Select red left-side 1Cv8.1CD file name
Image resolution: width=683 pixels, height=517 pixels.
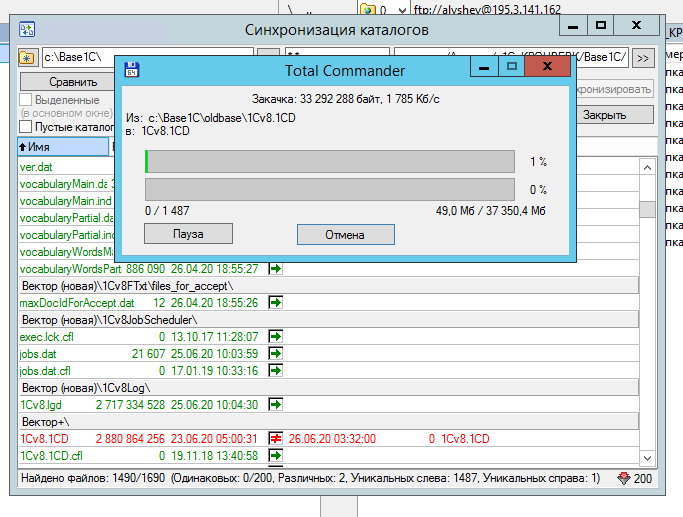point(44,439)
